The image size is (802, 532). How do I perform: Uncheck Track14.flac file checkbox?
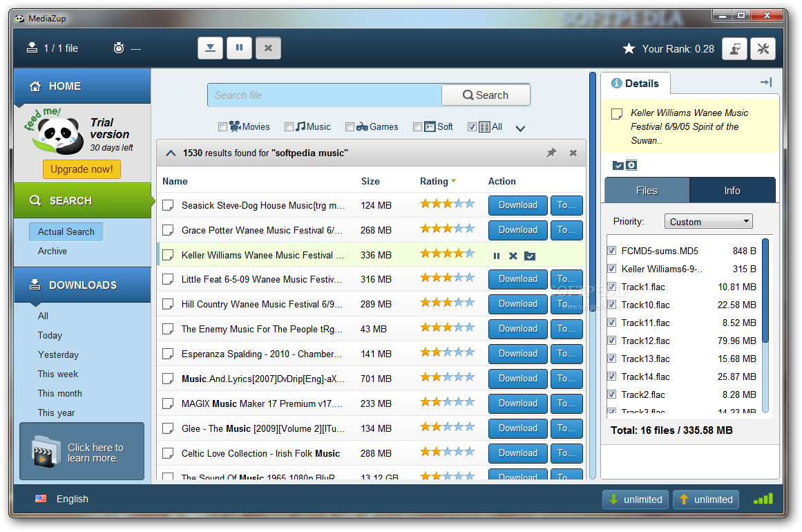612,377
